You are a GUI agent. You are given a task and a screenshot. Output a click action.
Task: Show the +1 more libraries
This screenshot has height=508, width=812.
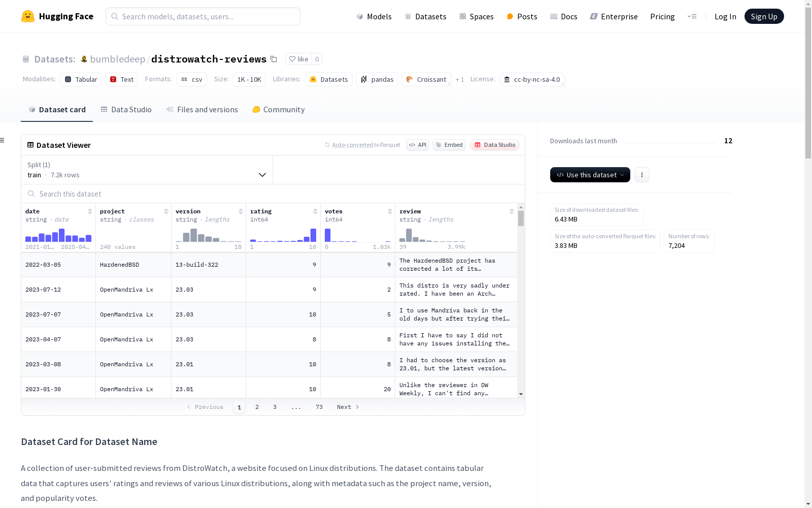460,79
